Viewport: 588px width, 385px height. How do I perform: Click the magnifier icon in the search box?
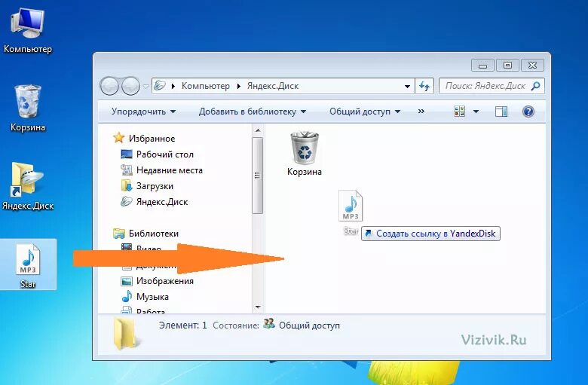(x=536, y=86)
